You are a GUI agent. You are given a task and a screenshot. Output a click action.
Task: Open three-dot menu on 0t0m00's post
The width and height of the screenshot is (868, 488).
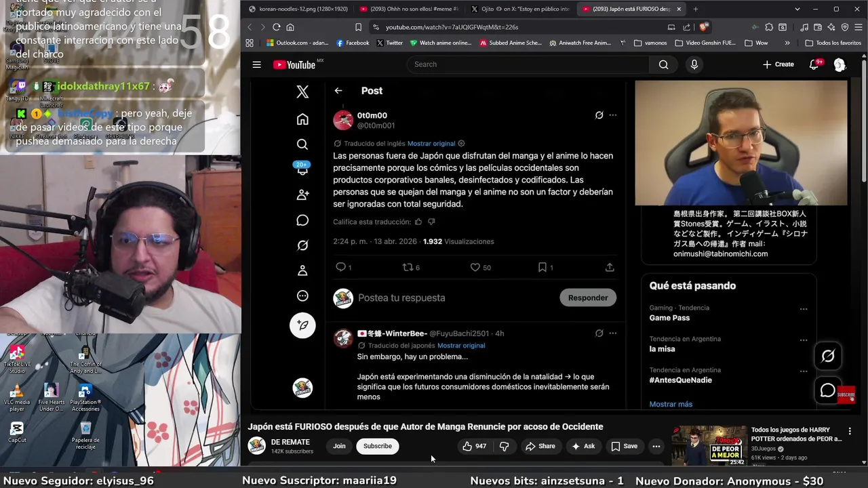(612, 115)
